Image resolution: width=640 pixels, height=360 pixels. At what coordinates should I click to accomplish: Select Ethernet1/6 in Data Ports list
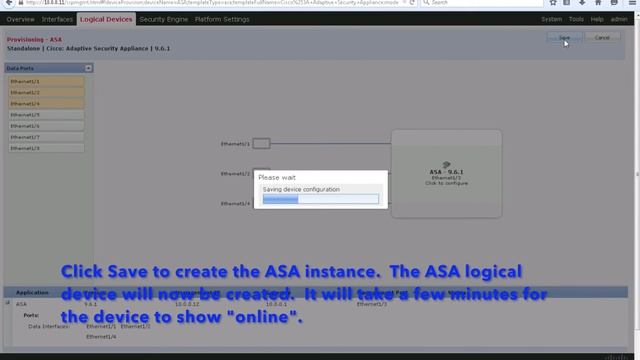[46, 126]
